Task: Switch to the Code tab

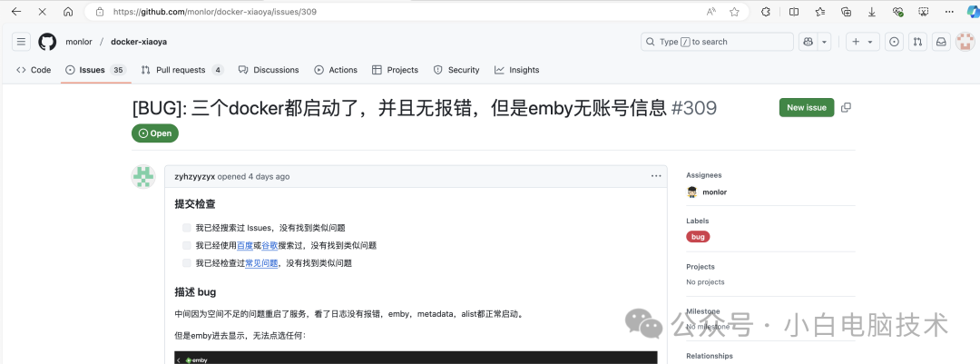Action: click(34, 70)
